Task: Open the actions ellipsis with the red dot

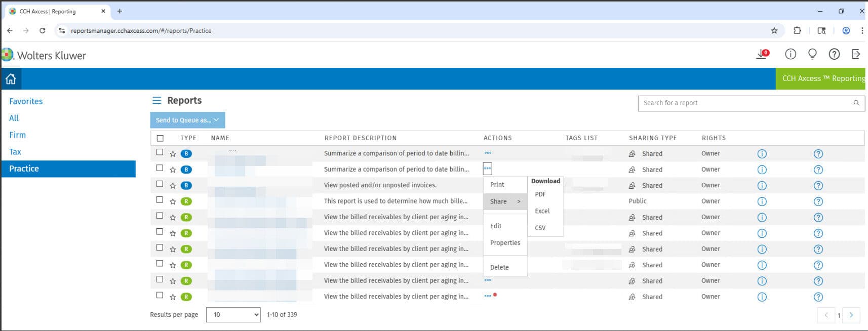Action: tap(488, 296)
